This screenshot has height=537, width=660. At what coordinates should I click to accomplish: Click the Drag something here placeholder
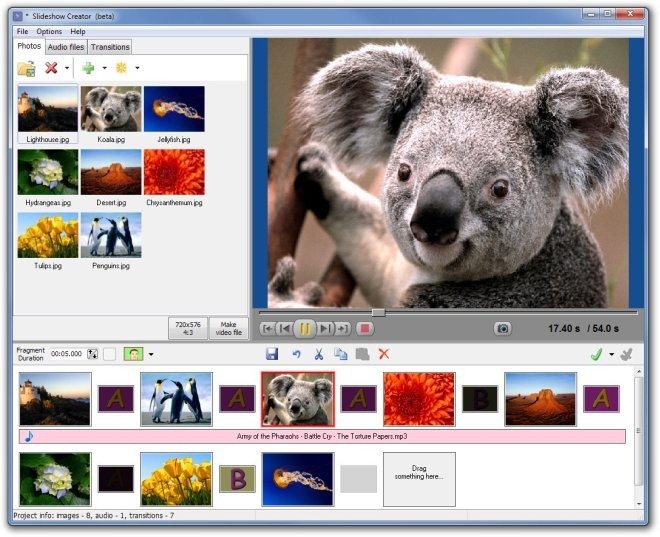tap(419, 479)
